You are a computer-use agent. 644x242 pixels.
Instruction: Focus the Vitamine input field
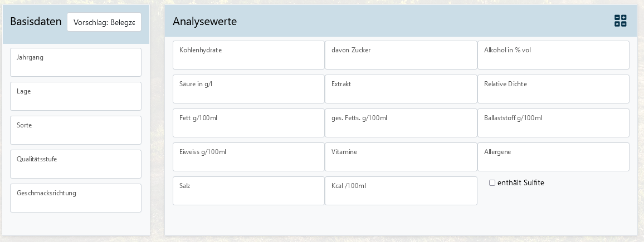(401, 157)
